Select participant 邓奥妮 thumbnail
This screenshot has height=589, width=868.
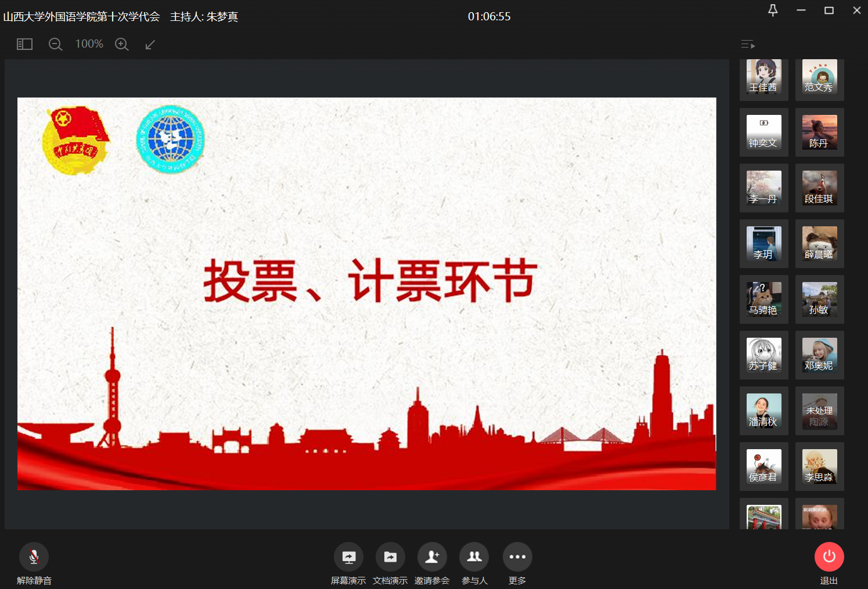point(819,355)
